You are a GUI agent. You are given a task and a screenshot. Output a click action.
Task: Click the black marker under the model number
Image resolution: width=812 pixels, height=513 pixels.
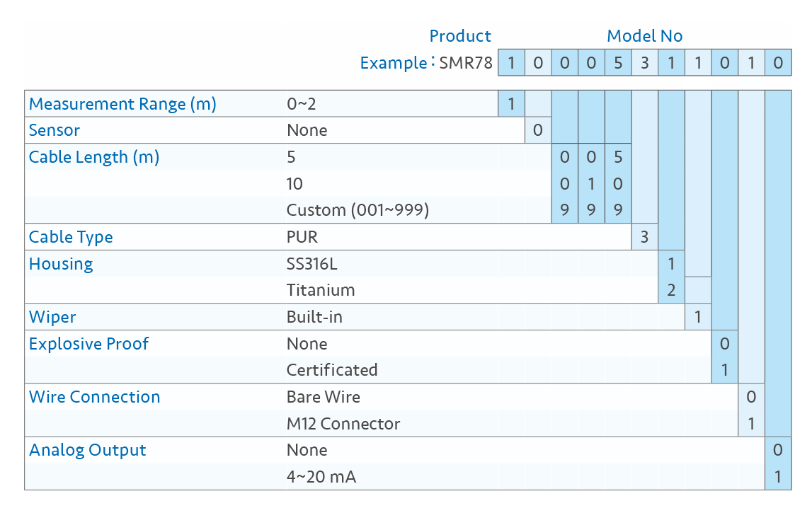697,83
